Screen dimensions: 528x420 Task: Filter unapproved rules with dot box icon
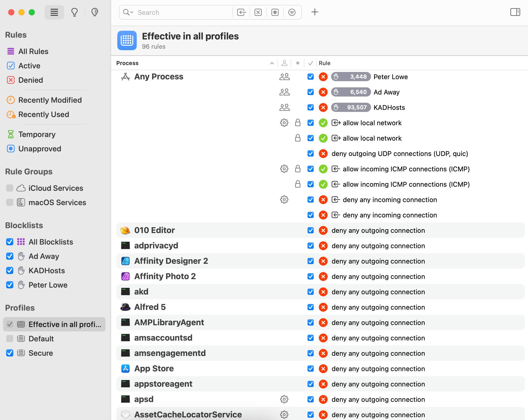[275, 12]
